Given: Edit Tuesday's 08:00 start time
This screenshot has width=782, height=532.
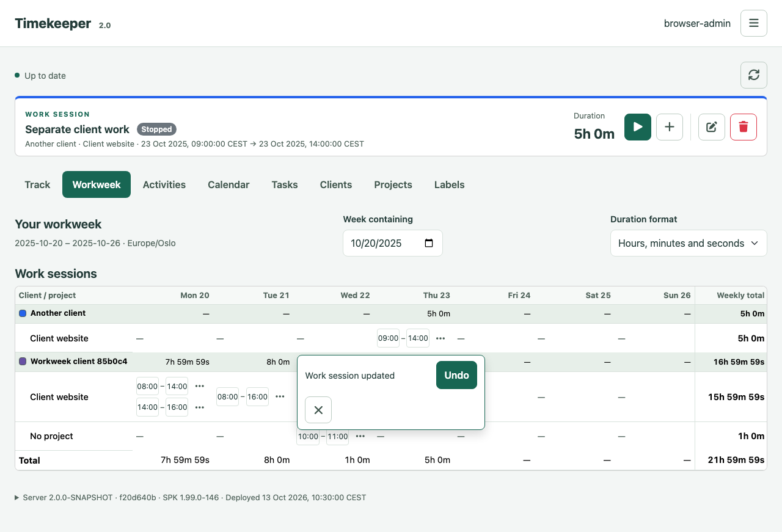Looking at the screenshot, I should (228, 396).
